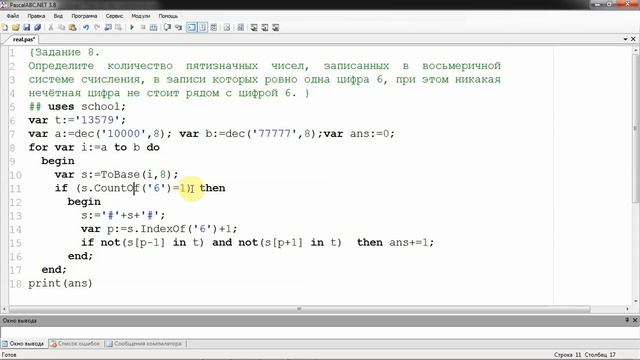Click the compile icon right of the stop square
640x360 pixels.
point(153,27)
